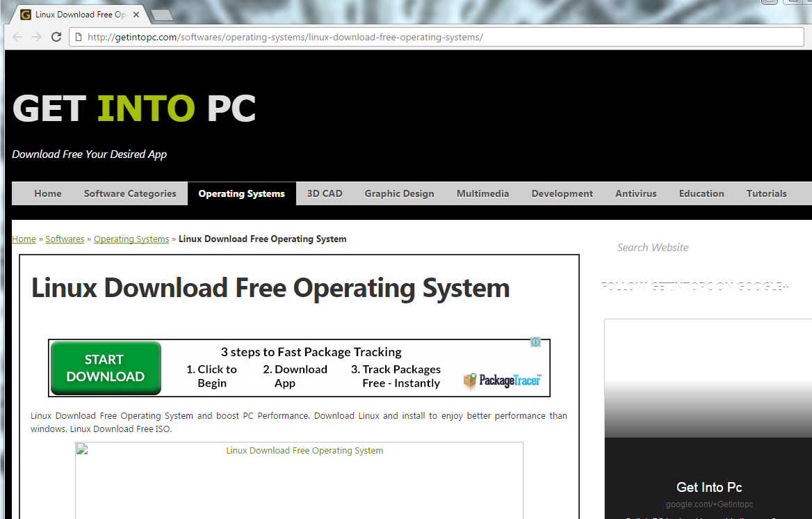Screen dimensions: 812x519
Task: Open the Operating Systems navigation menu
Action: click(x=241, y=193)
